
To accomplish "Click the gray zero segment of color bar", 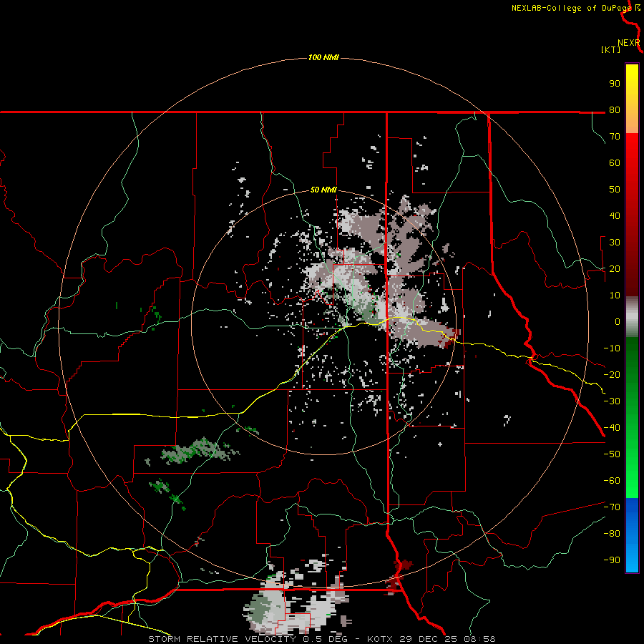I will coord(632,317).
